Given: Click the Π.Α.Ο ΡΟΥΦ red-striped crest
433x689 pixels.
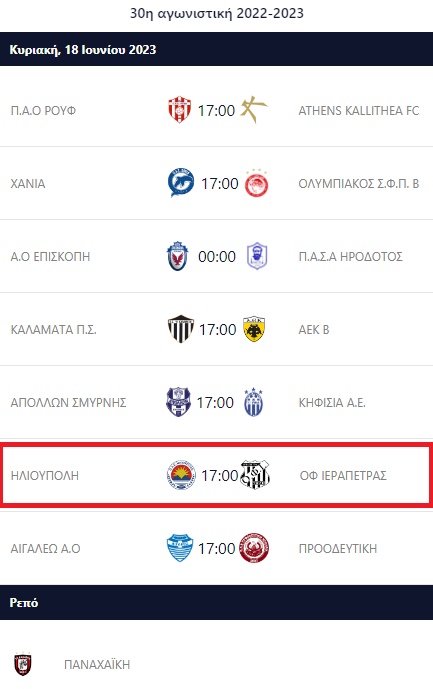Looking at the screenshot, I should (179, 110).
